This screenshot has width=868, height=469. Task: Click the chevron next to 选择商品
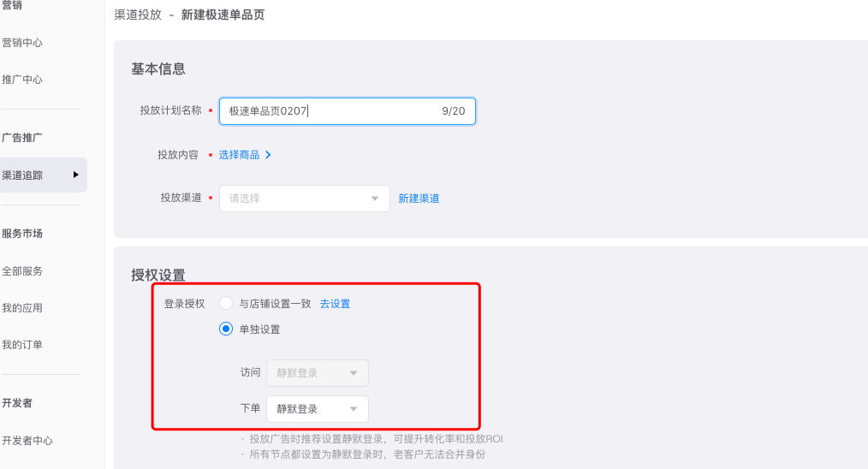click(268, 155)
